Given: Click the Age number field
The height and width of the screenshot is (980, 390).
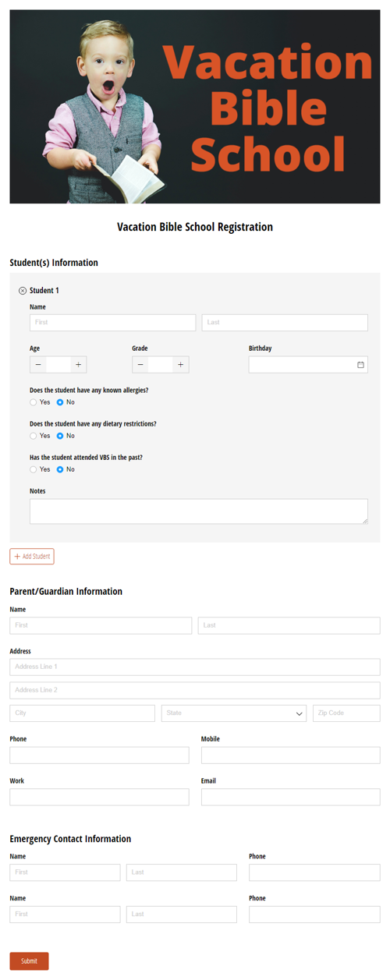Looking at the screenshot, I should pos(58,364).
